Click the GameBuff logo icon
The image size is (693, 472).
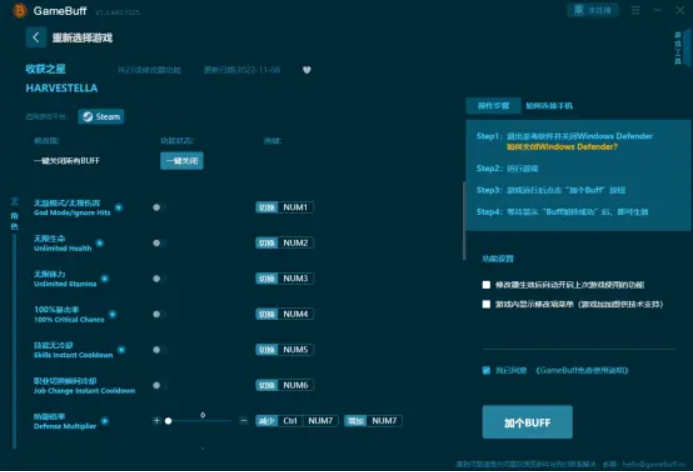19,11
